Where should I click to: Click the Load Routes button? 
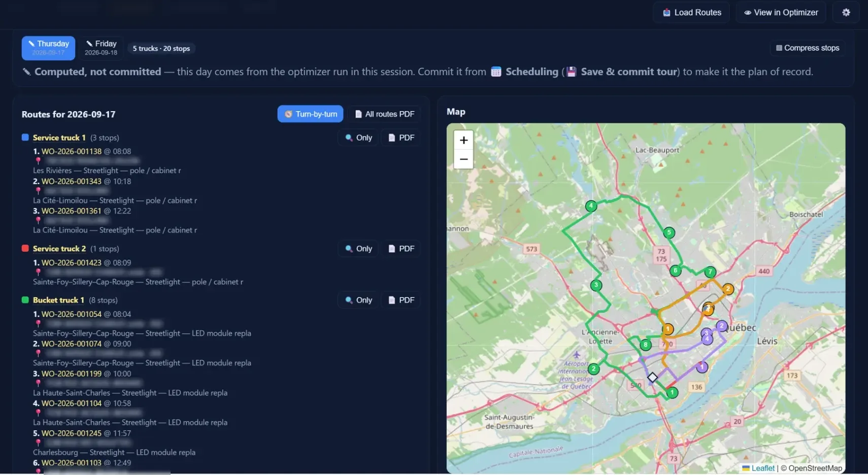point(691,12)
